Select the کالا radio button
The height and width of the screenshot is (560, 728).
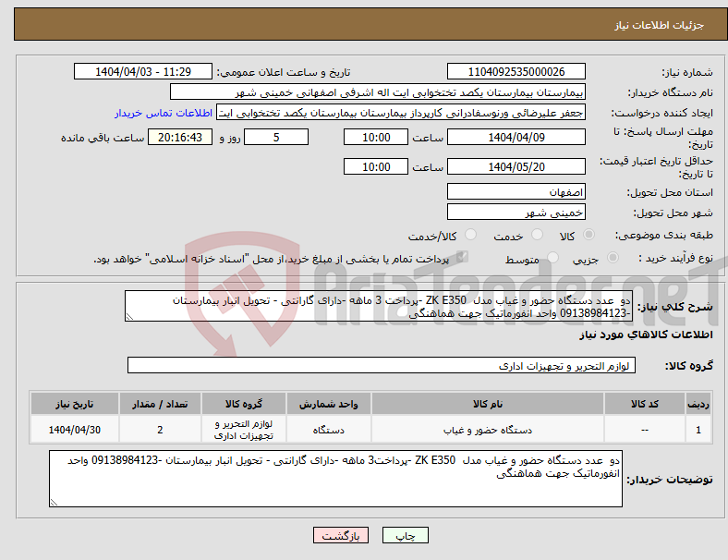pos(588,235)
